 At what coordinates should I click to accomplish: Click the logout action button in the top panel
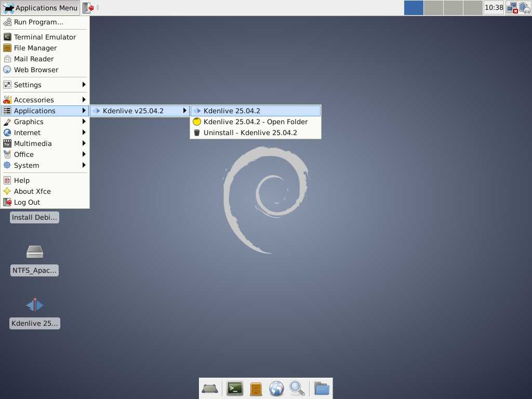coord(88,7)
